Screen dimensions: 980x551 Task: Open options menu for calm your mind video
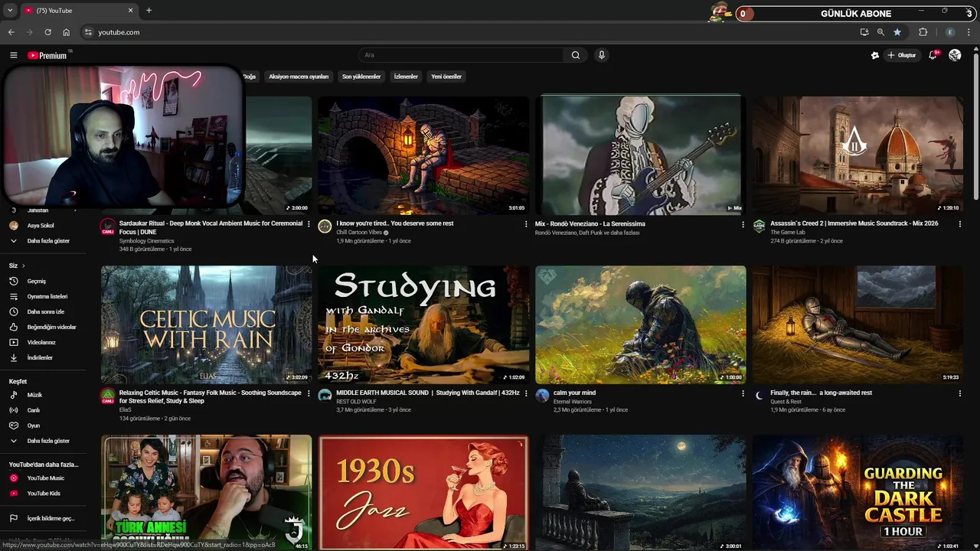(x=743, y=393)
